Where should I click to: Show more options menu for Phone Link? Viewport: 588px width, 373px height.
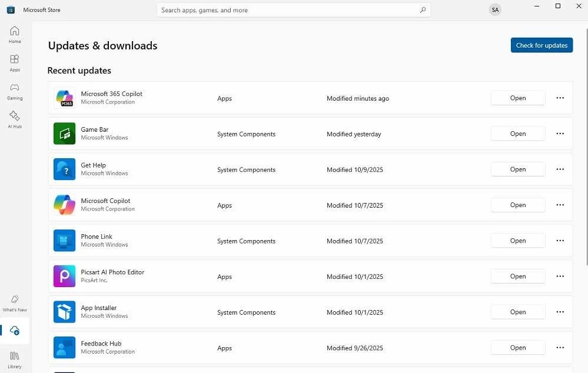tap(560, 241)
